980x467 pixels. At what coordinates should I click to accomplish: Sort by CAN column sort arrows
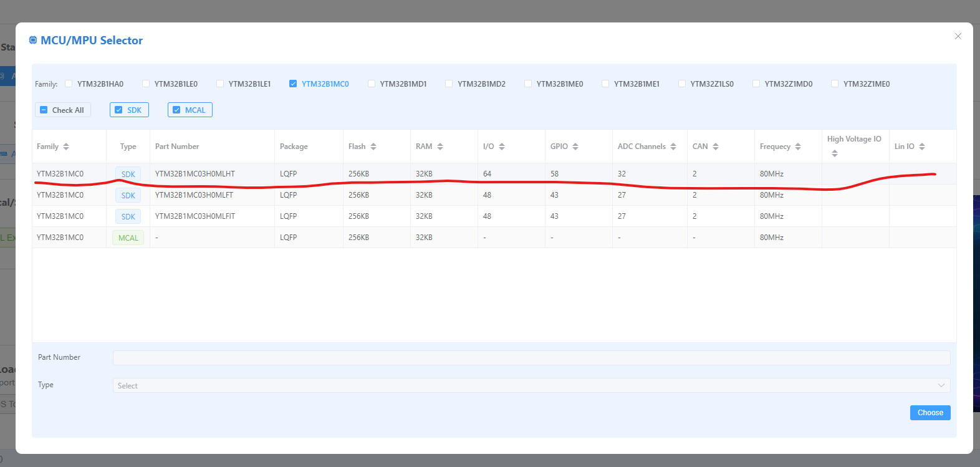(716, 147)
